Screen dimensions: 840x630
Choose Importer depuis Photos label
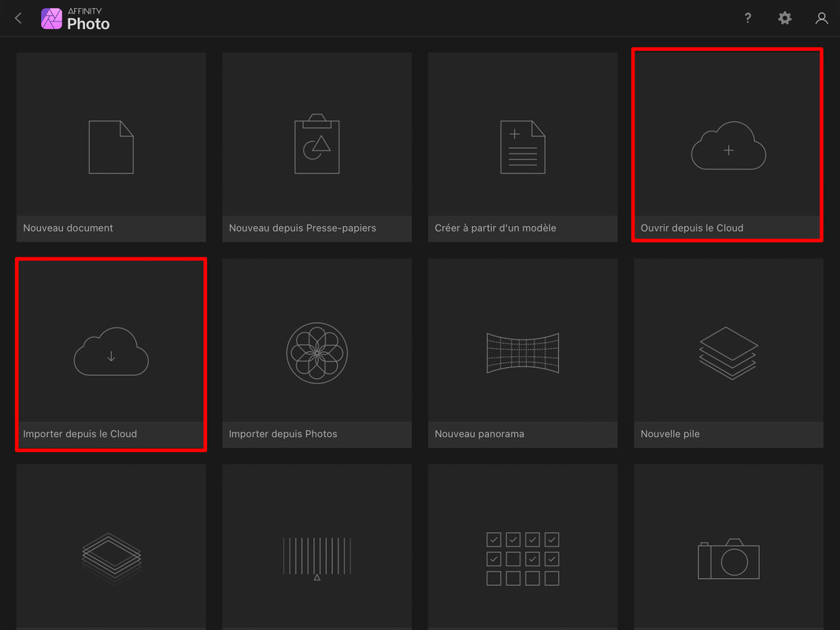(283, 434)
